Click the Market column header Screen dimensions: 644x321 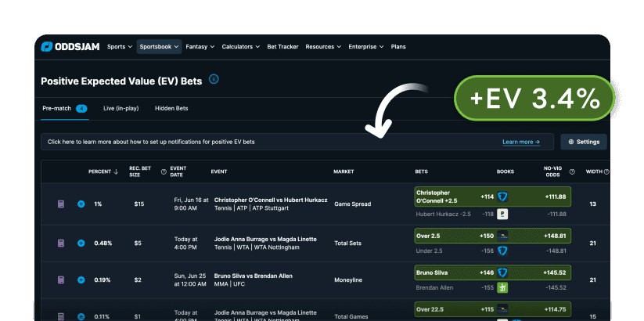click(x=344, y=171)
